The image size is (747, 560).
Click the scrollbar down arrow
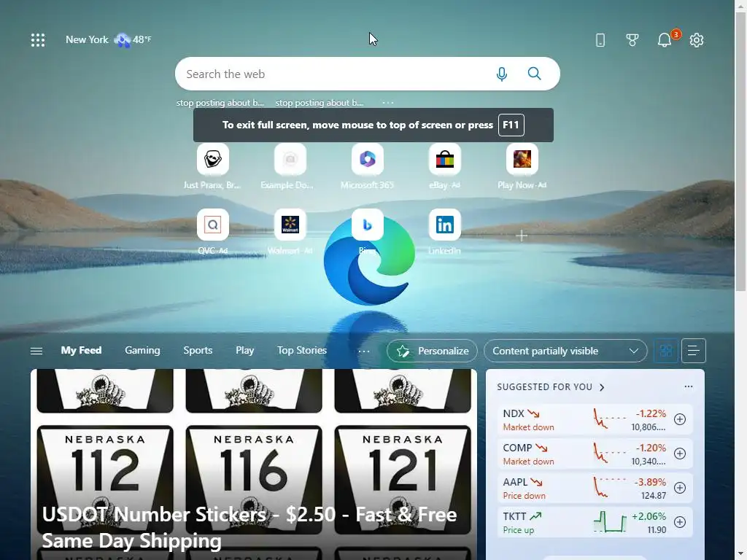[x=741, y=554]
